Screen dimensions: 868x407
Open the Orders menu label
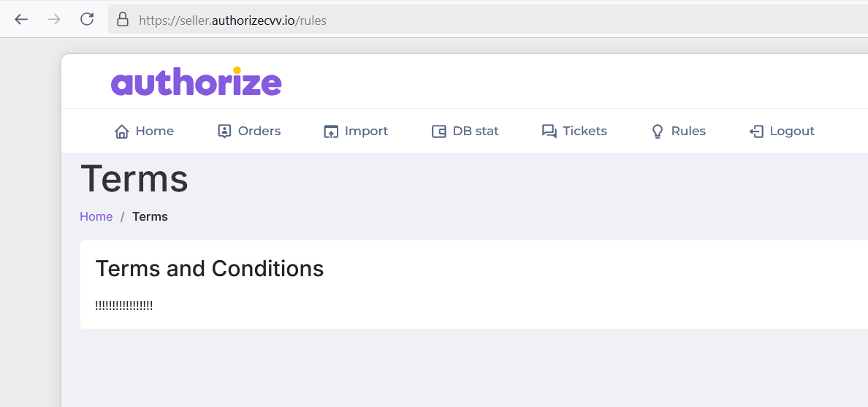(259, 132)
